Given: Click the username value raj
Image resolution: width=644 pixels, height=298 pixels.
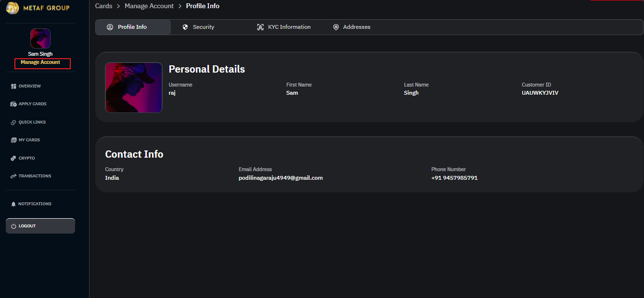Looking at the screenshot, I should [172, 93].
